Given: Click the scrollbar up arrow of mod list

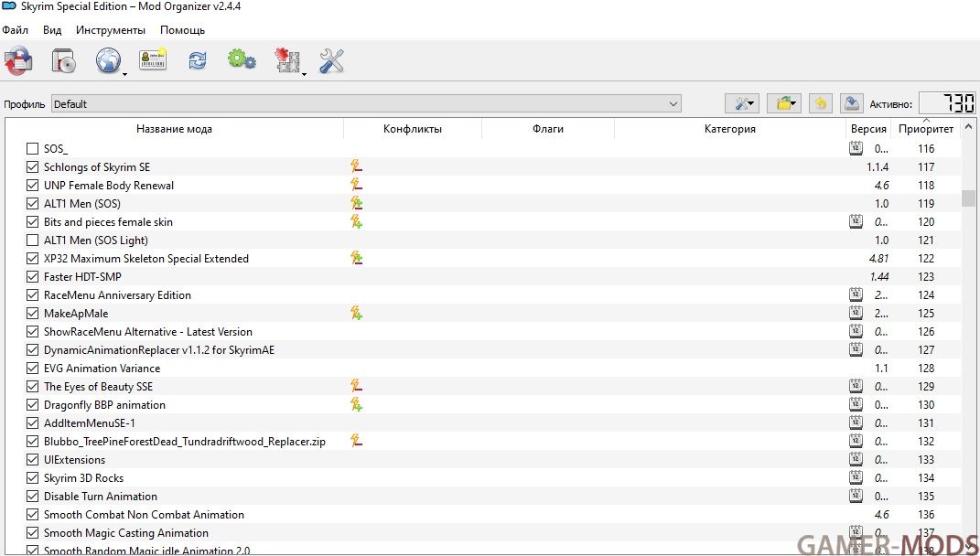Looking at the screenshot, I should (x=968, y=127).
